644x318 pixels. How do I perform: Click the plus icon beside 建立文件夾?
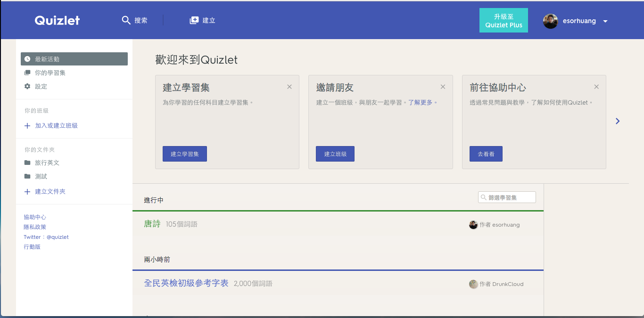coord(27,192)
